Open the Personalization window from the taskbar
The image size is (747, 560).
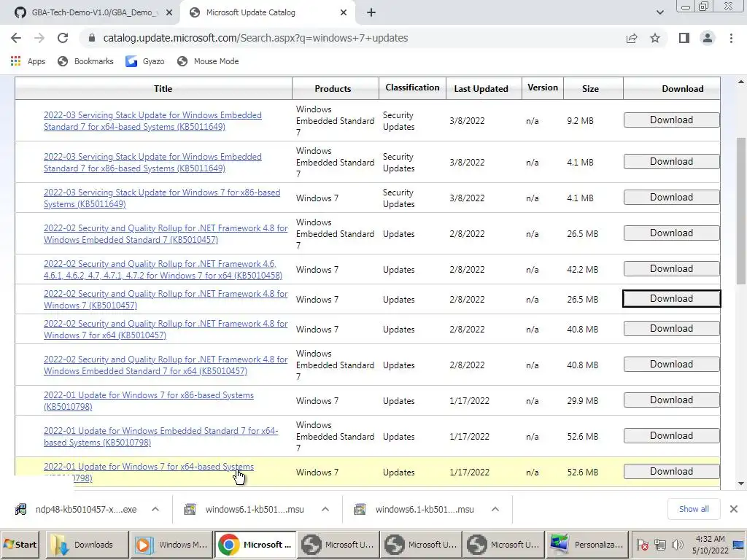click(x=587, y=545)
